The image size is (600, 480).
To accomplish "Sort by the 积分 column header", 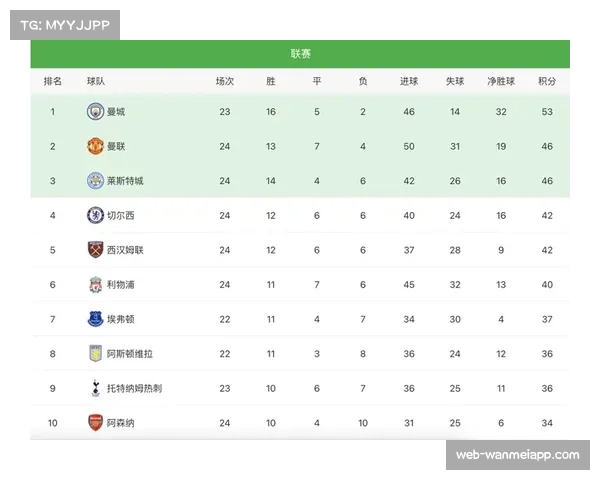I will (547, 81).
